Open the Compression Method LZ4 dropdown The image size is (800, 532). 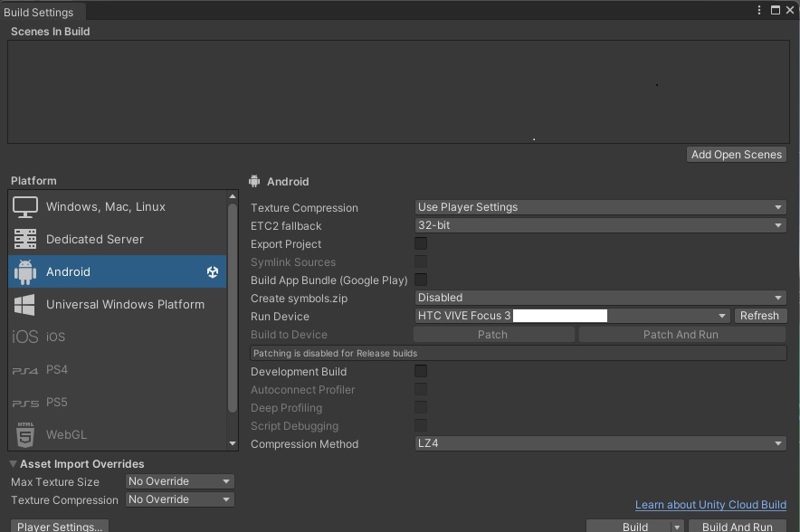click(x=600, y=443)
